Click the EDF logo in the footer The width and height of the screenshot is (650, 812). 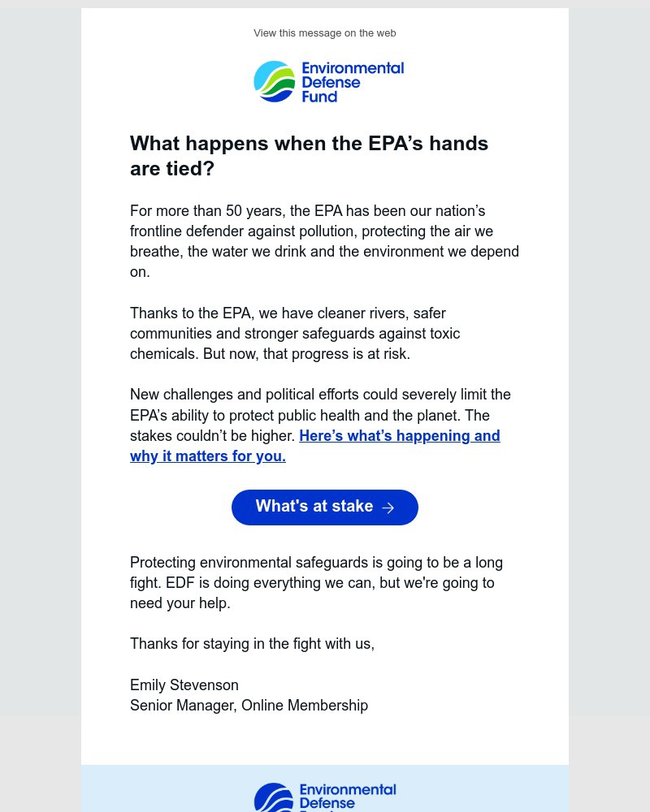click(x=325, y=797)
